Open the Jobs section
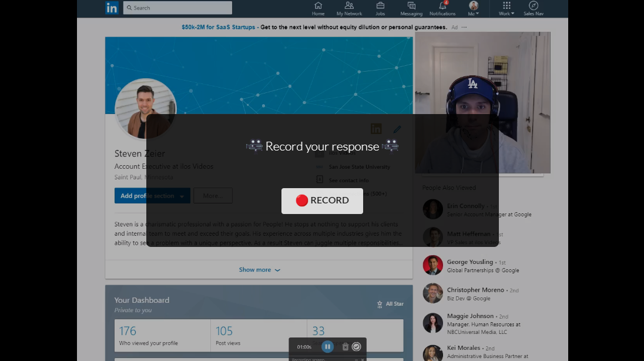The width and height of the screenshot is (644, 361). [x=380, y=8]
